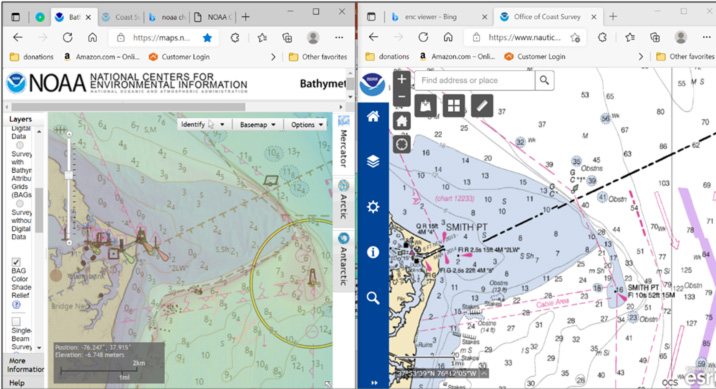Image resolution: width=716 pixels, height=389 pixels.
Task: Check the Single-Beam Surveys checkbox
Action: [x=16, y=321]
